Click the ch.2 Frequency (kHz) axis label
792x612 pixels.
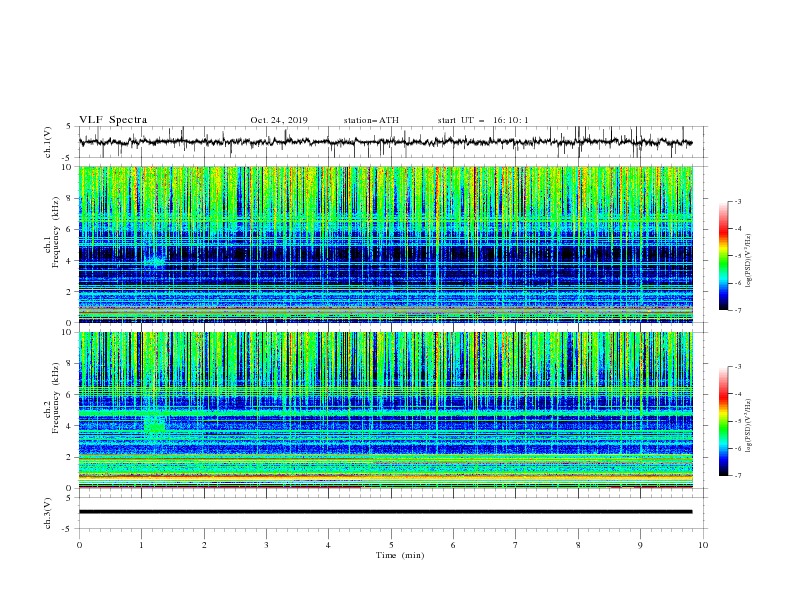tap(52, 398)
